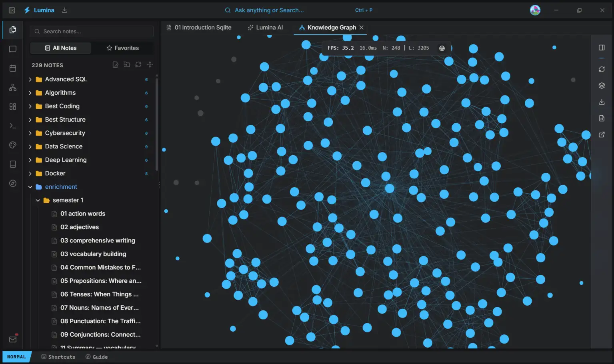Open the Guide from the status bar
The width and height of the screenshot is (614, 364).
[x=96, y=357]
